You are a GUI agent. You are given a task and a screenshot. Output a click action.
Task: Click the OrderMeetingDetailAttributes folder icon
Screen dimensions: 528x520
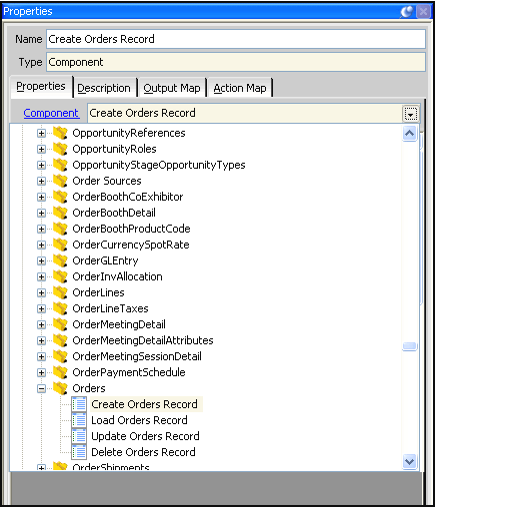pos(60,340)
